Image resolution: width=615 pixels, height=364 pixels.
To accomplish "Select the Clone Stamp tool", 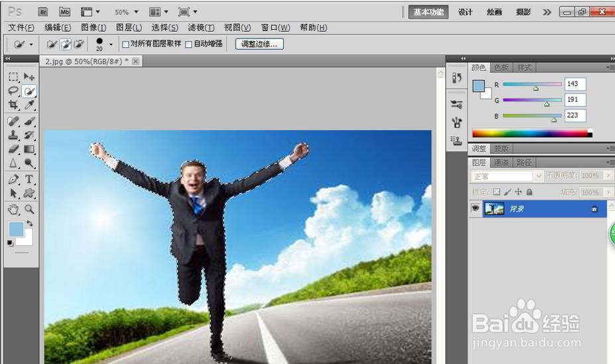I will pos(13,135).
